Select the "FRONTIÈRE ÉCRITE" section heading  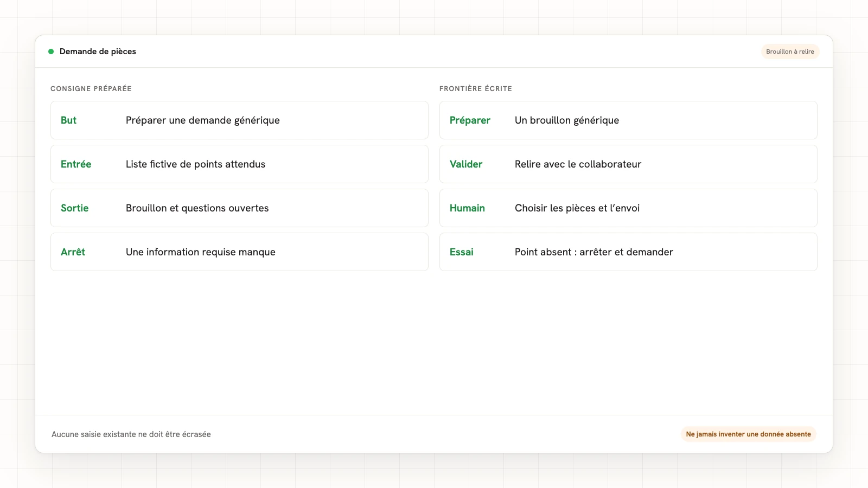476,88
